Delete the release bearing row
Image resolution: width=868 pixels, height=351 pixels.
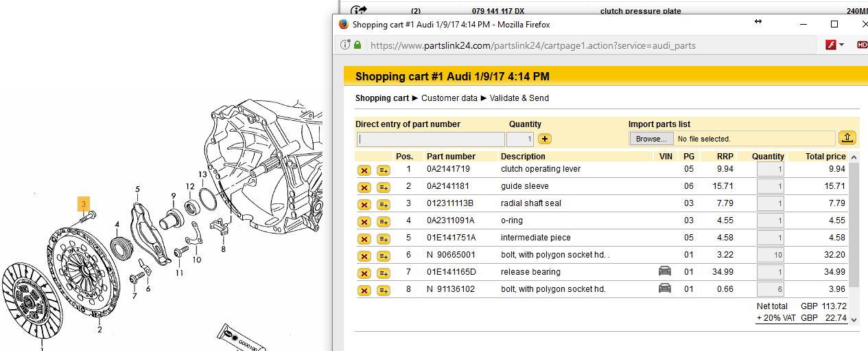[x=364, y=273]
